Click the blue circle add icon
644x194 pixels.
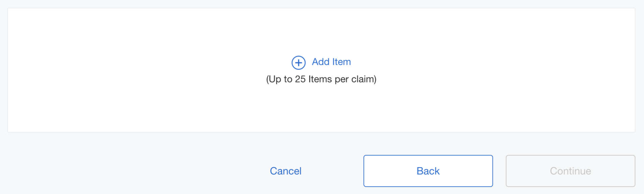coord(298,63)
